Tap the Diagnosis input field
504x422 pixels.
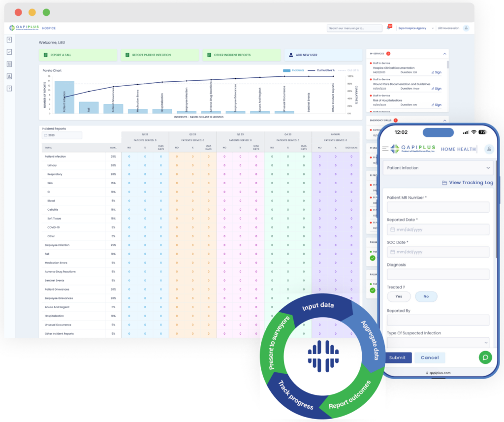click(438, 274)
